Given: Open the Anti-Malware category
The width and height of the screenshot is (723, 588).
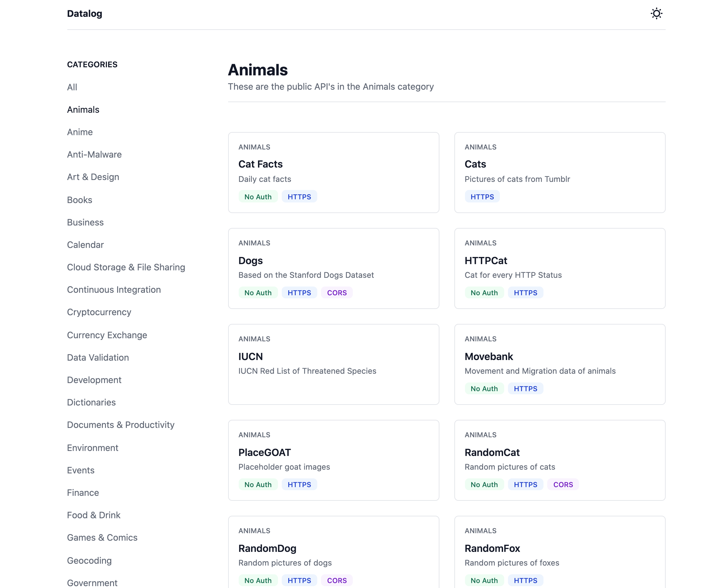Looking at the screenshot, I should [94, 154].
